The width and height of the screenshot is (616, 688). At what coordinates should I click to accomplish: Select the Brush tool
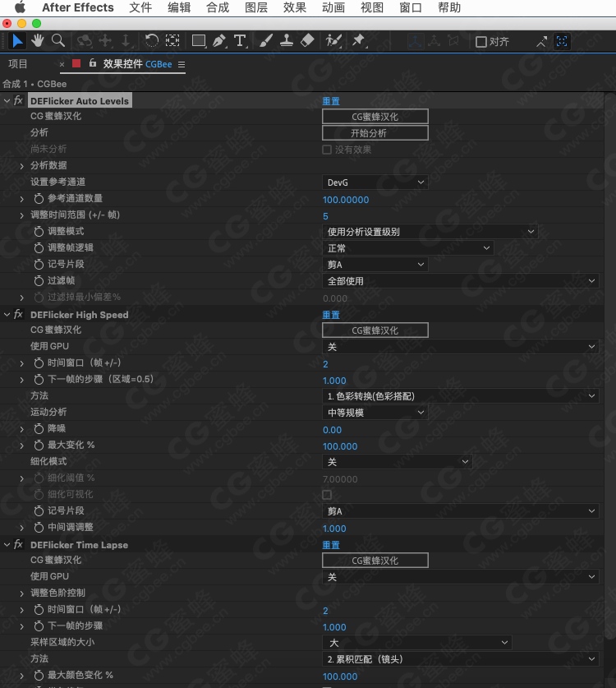[265, 41]
